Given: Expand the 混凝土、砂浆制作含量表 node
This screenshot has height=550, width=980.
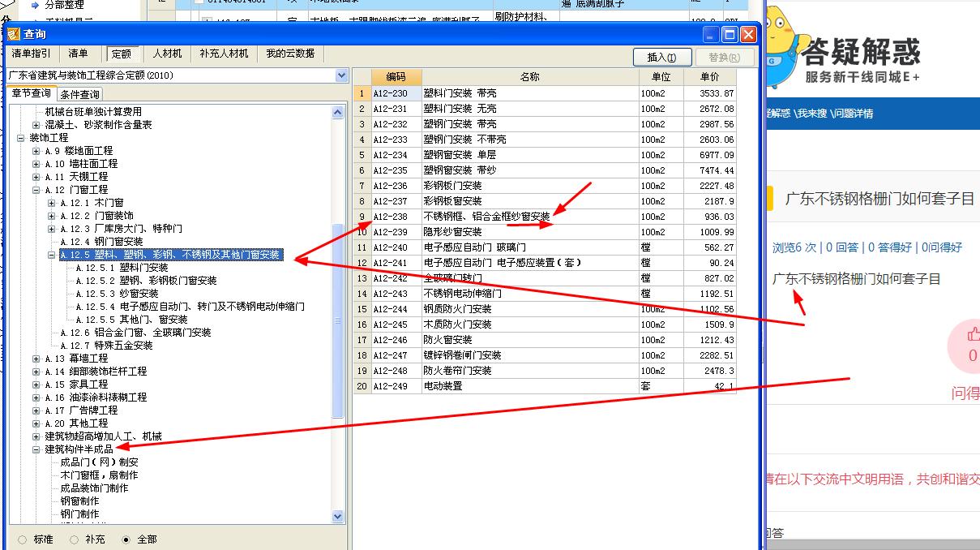Looking at the screenshot, I should (x=36, y=125).
